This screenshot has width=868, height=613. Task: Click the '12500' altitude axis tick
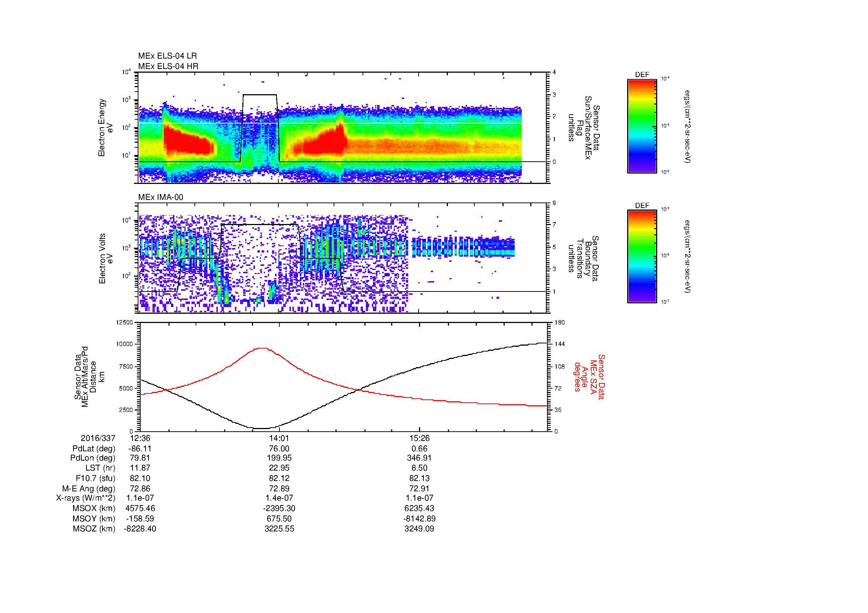pos(124,322)
